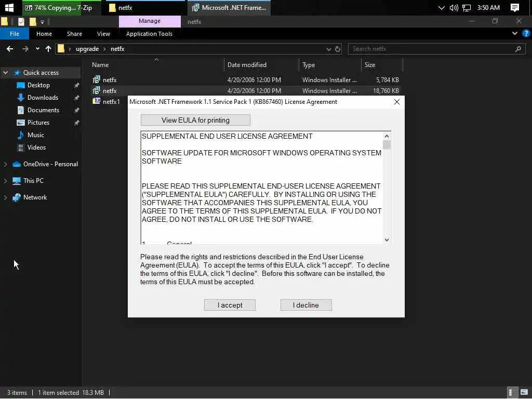The image size is (532, 399).
Task: Open Documents in the navigation pane
Action: 43,110
